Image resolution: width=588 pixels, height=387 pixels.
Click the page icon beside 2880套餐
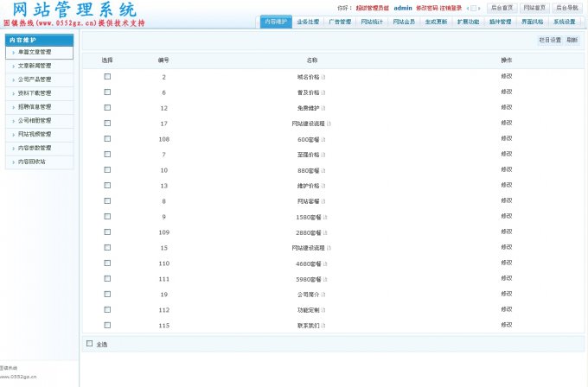tap(325, 232)
